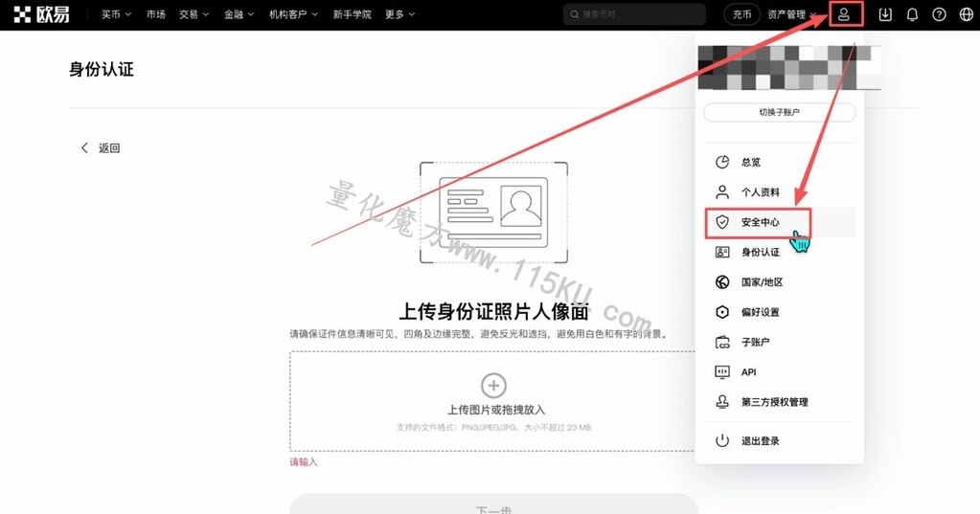The height and width of the screenshot is (514, 980).
Task: Click the red 请输入 validation text
Action: [x=303, y=462]
